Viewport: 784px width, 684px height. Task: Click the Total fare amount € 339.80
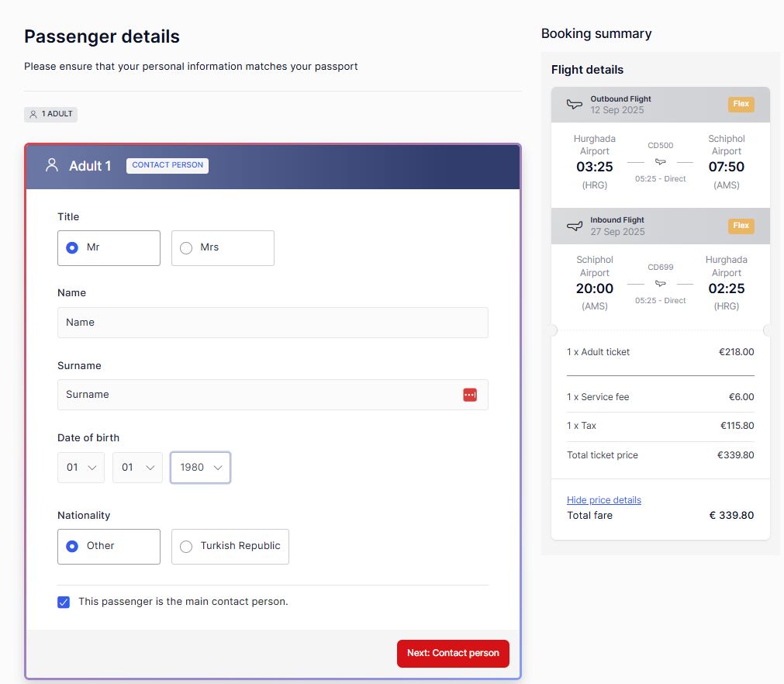pyautogui.click(x=731, y=516)
